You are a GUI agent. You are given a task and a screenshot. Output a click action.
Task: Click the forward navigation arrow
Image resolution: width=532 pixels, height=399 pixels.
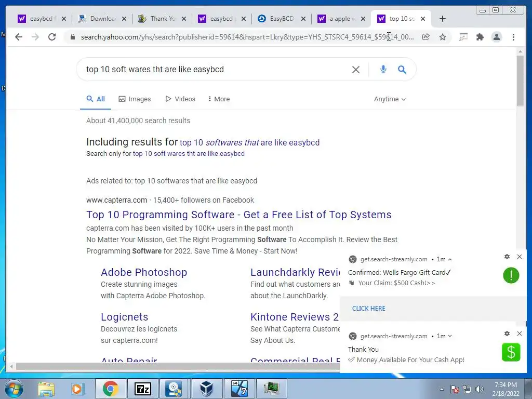[35, 37]
